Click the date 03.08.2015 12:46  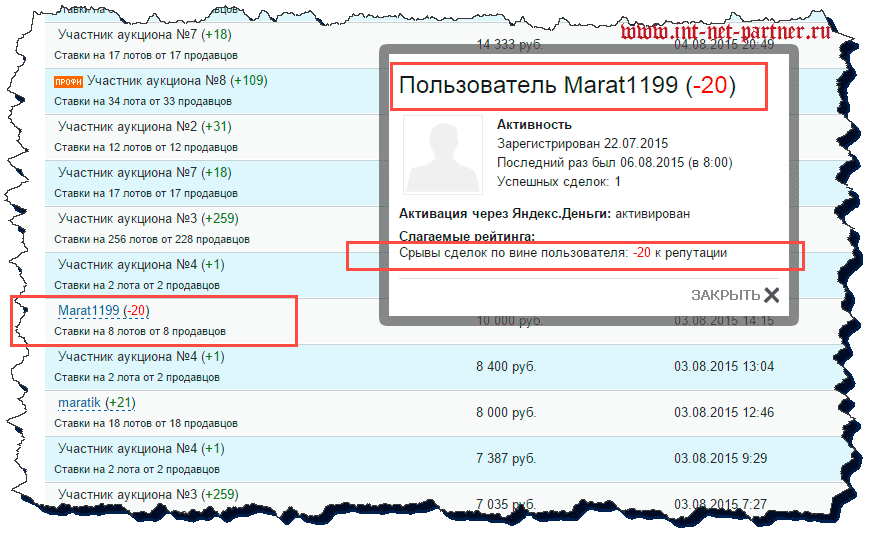(x=723, y=412)
